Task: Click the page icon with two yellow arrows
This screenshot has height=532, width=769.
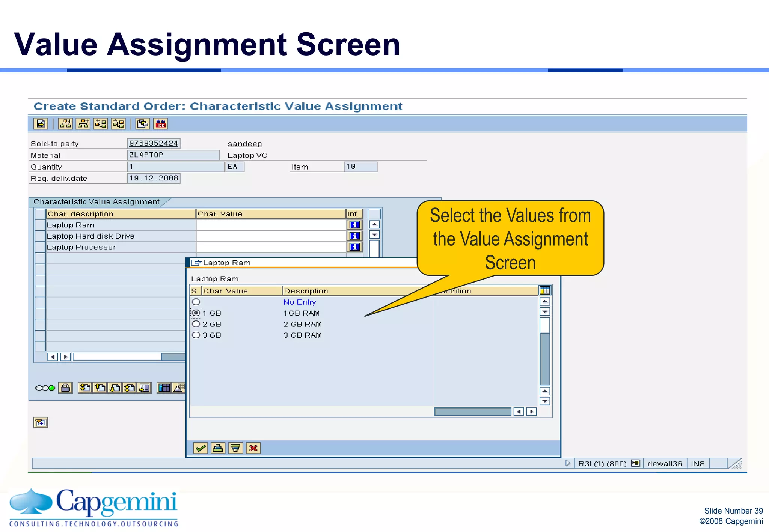Action: [85, 388]
